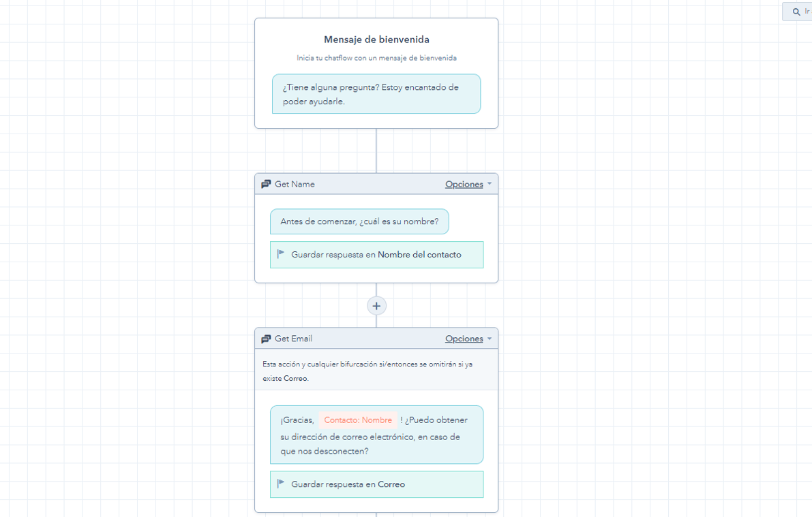Click the caret arrow next to Get Name Opciones
Image resolution: width=812 pixels, height=517 pixels.
pos(488,184)
